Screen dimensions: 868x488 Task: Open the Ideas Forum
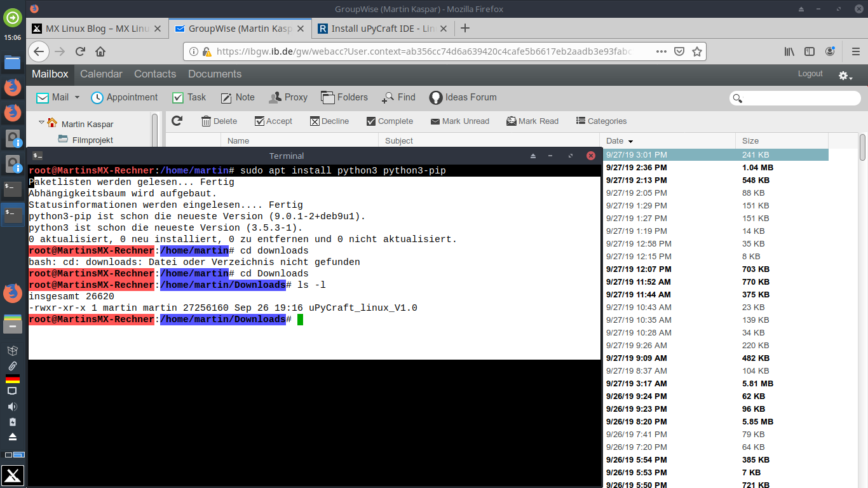(x=463, y=97)
